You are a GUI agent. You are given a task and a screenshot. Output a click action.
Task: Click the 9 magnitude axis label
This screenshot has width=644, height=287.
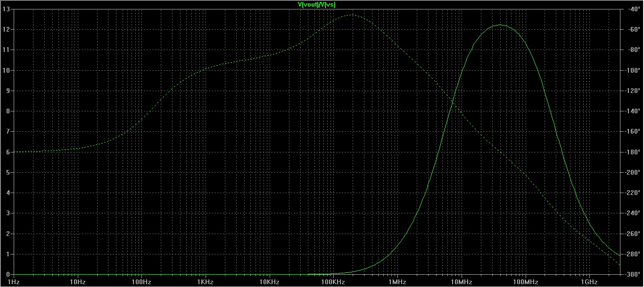(x=8, y=91)
